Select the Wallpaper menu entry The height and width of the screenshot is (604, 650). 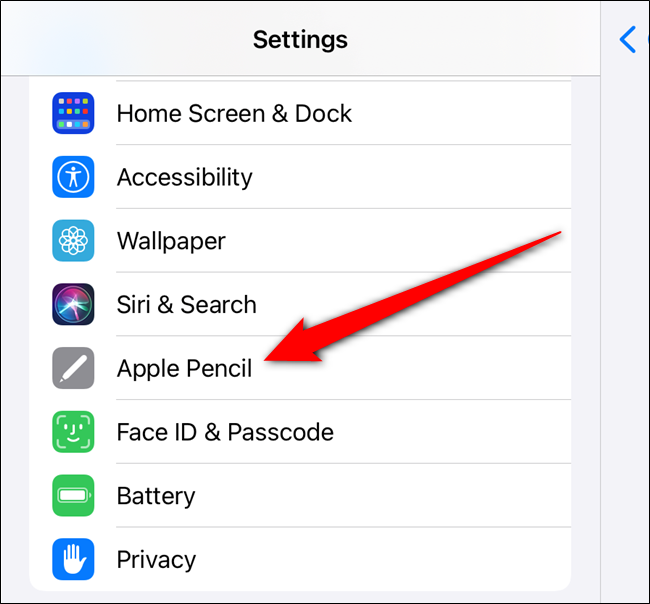[x=300, y=240]
